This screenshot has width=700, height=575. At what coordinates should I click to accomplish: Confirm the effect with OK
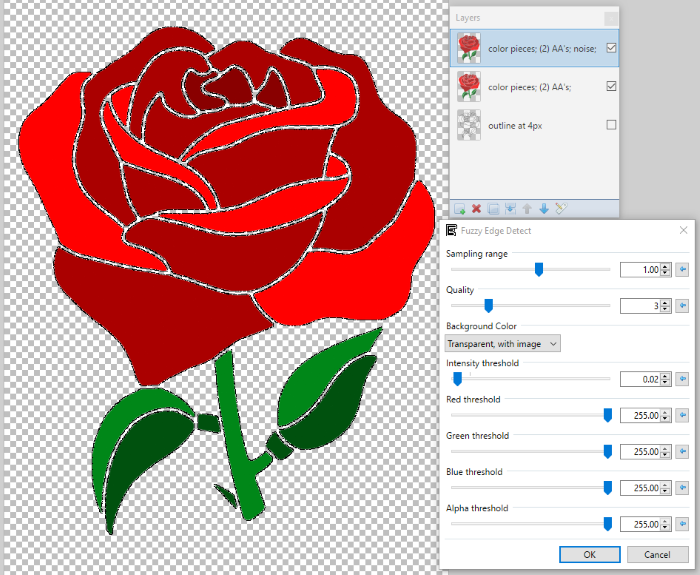click(590, 554)
